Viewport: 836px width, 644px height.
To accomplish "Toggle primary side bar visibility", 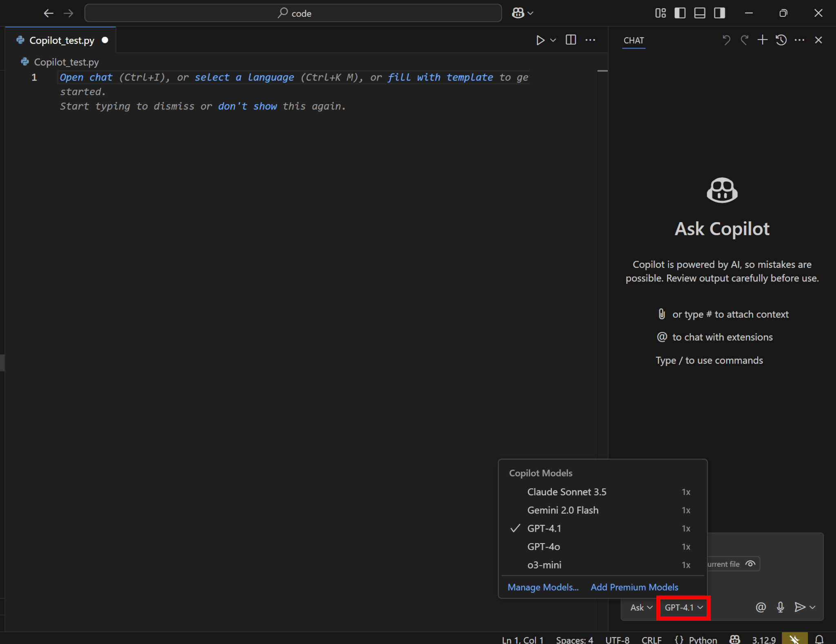I will (680, 13).
